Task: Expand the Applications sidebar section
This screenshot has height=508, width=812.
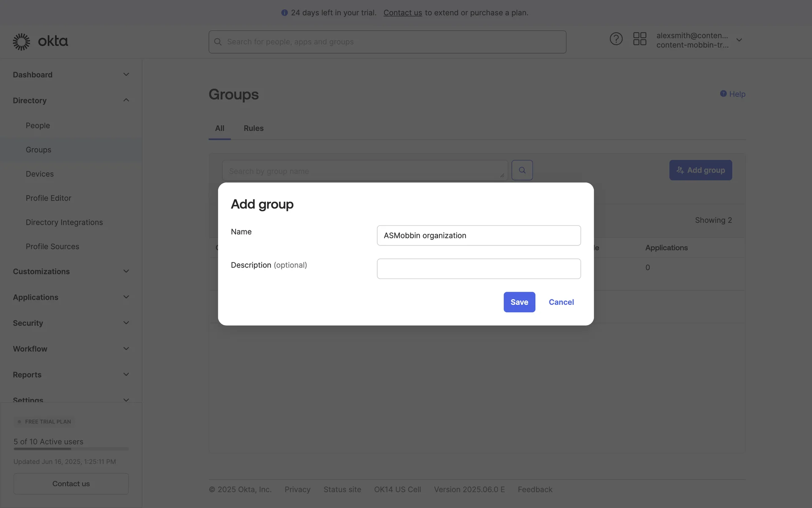Action: coord(126,297)
